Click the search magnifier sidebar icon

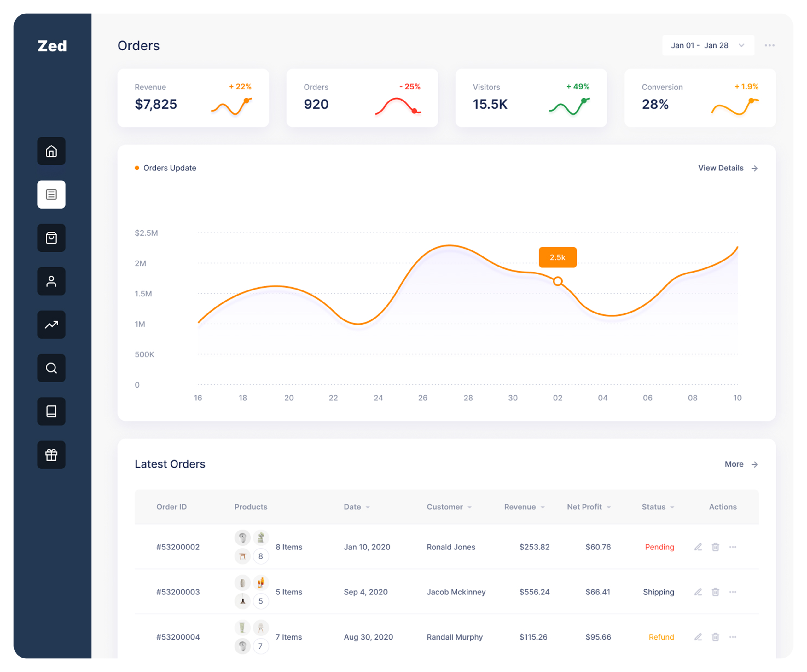click(51, 368)
